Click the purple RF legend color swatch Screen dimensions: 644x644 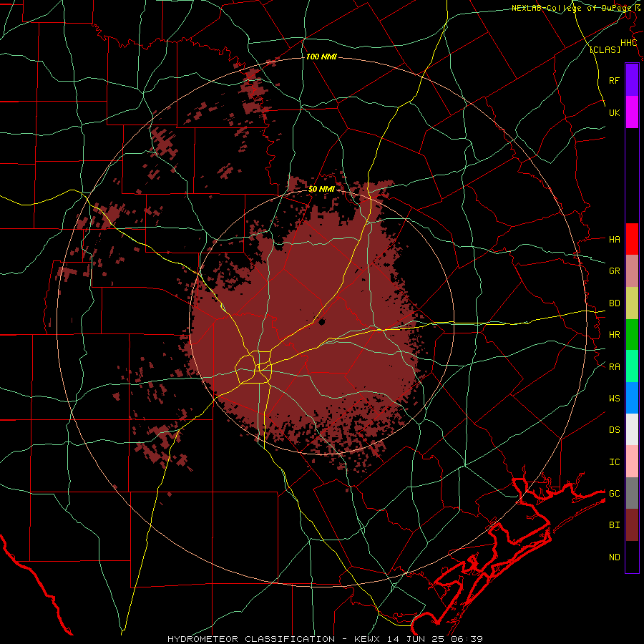point(632,80)
